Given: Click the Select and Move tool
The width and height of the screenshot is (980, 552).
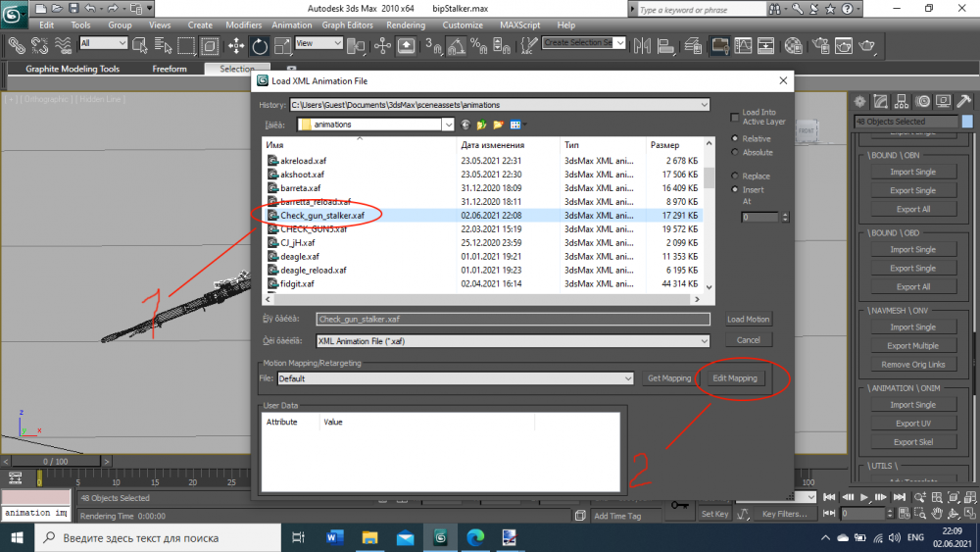Looking at the screenshot, I should pyautogui.click(x=236, y=45).
